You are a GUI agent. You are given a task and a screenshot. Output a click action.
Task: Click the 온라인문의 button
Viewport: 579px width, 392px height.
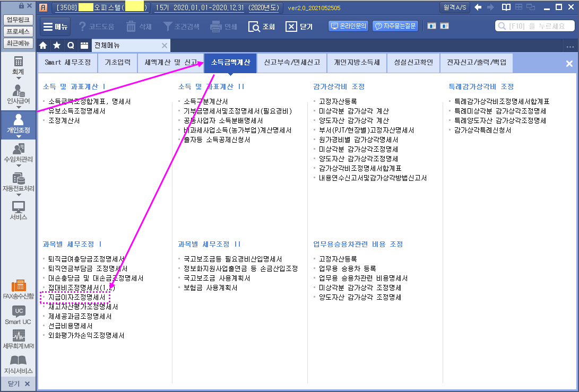click(348, 26)
